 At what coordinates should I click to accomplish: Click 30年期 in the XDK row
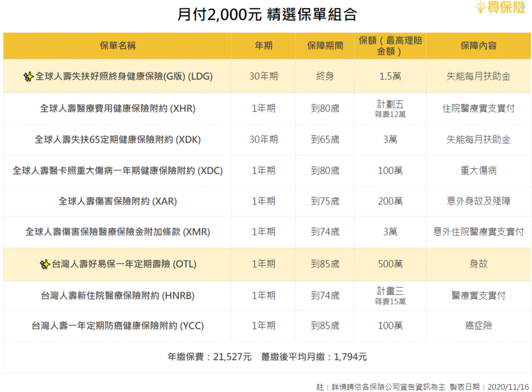tap(264, 139)
